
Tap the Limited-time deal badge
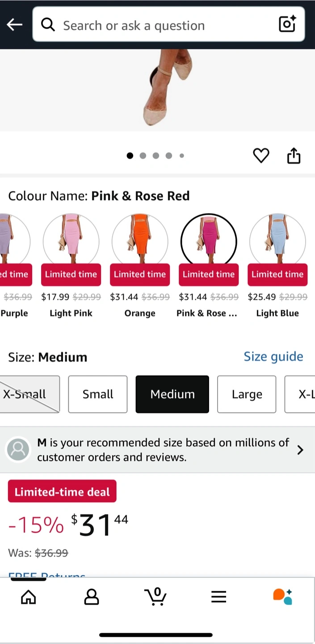[62, 492]
